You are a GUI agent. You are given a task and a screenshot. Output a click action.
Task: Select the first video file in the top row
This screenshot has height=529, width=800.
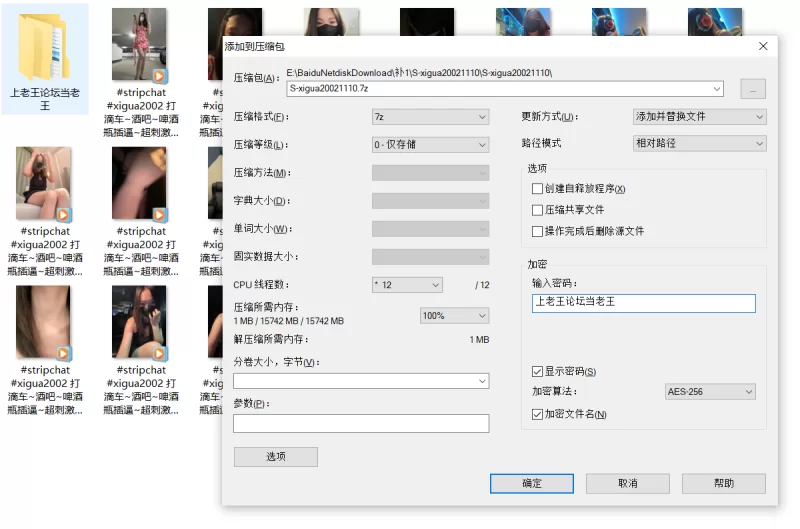pos(139,45)
